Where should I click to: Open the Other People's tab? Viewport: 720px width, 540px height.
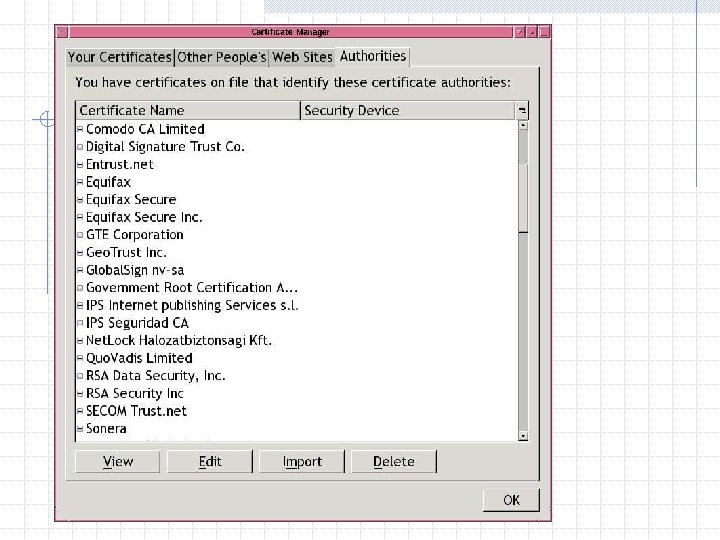[x=222, y=57]
